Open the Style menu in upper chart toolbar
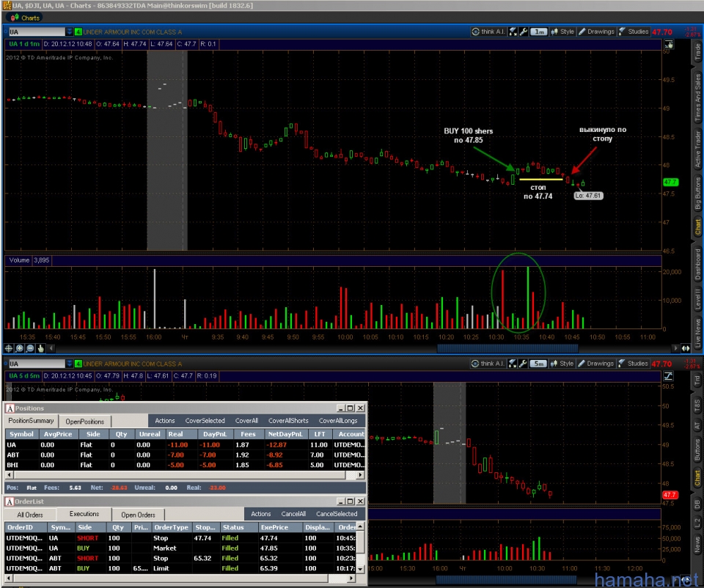Image resolution: width=704 pixels, height=588 pixels. 562,32
